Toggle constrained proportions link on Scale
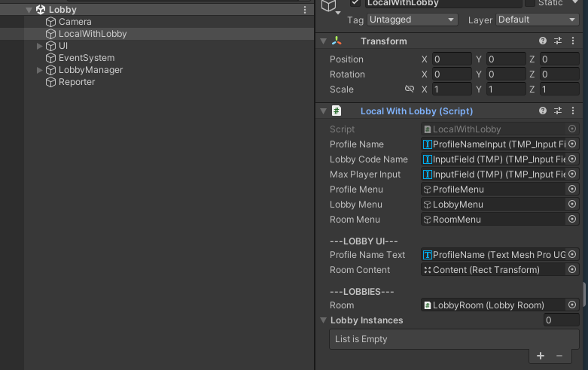 [410, 89]
